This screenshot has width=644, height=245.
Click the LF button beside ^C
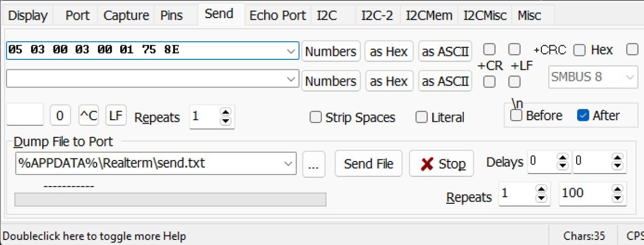[x=116, y=116]
